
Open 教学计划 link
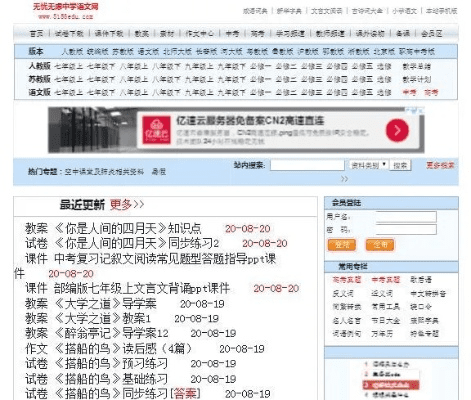pyautogui.click(x=417, y=79)
